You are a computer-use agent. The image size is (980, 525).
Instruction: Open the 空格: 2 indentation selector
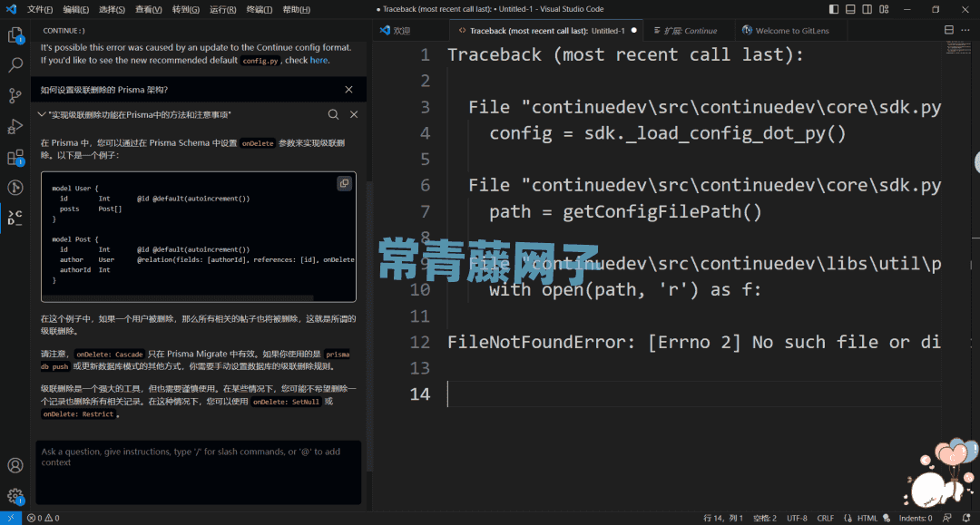coord(765,518)
